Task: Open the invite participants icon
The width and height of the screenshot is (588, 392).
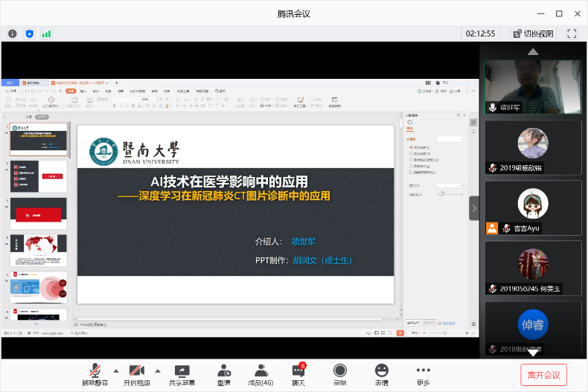Action: click(223, 374)
